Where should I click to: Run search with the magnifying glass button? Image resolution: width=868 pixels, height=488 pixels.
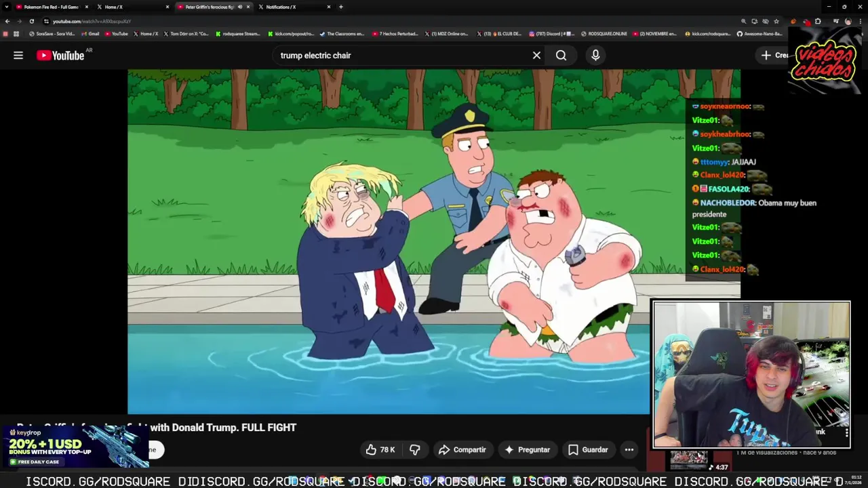561,56
